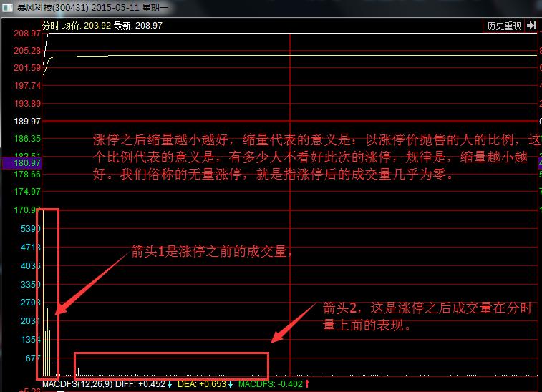The width and height of the screenshot is (542, 392).
Task: Click the 2031 volume axis label
Action: tap(30, 321)
